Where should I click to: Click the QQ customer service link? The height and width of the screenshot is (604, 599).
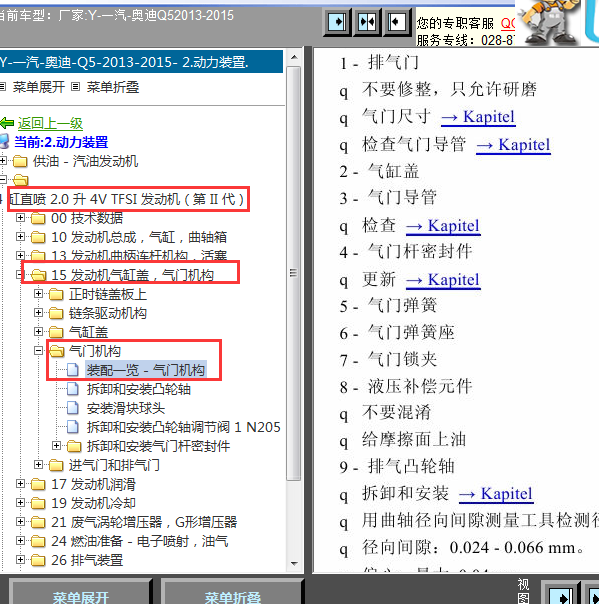pos(508,24)
